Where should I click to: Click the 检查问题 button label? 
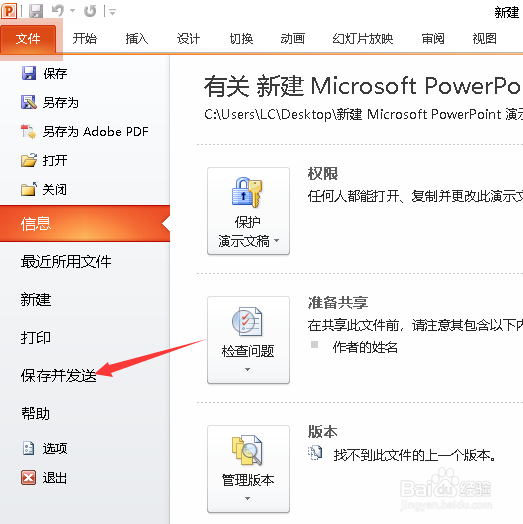[x=248, y=351]
